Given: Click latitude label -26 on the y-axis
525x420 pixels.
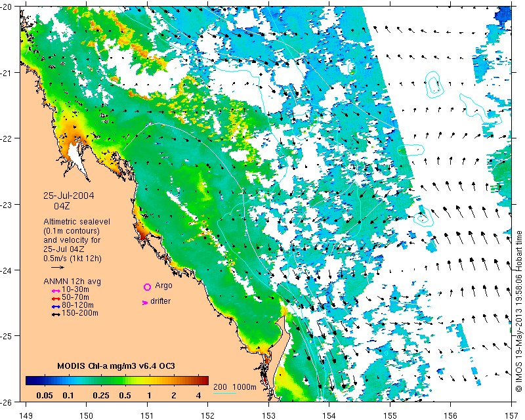Looking at the screenshot, I should [x=6, y=402].
